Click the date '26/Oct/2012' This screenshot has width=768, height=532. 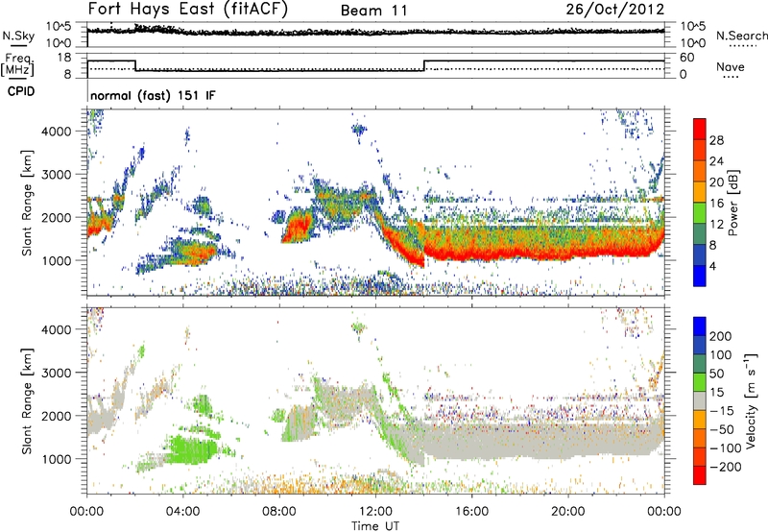click(615, 10)
